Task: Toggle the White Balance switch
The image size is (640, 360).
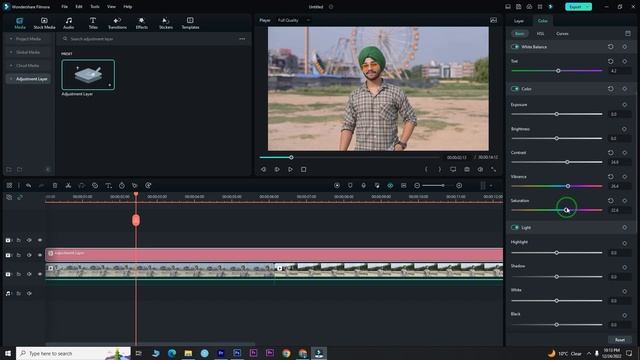Action: [515, 47]
